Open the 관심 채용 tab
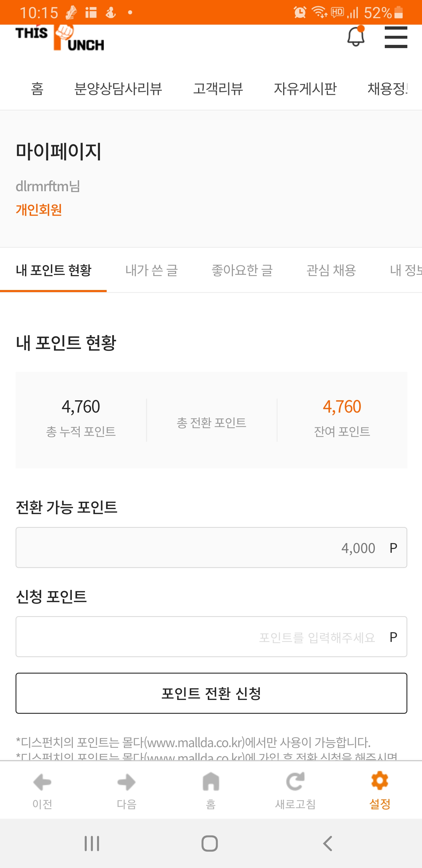 331,270
